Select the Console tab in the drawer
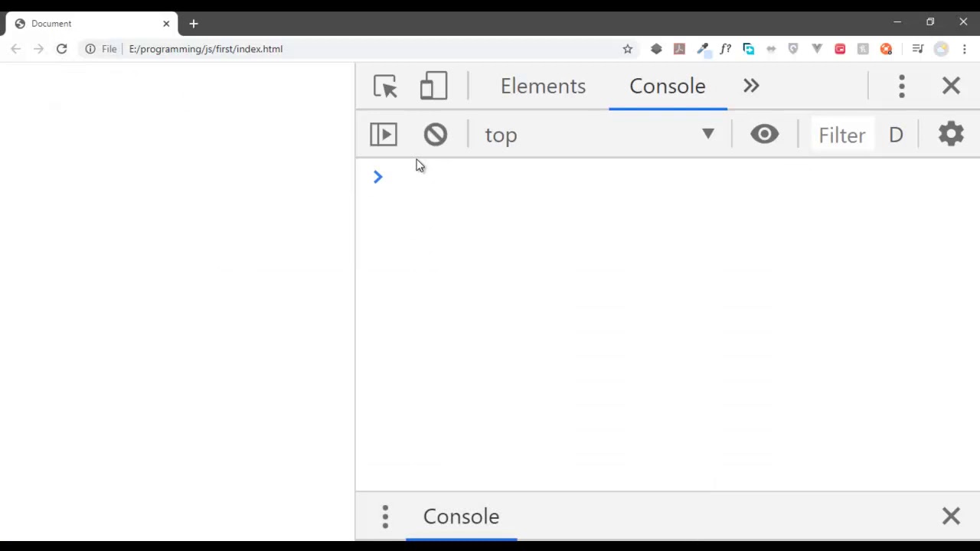Image resolution: width=980 pixels, height=551 pixels. coord(461,517)
